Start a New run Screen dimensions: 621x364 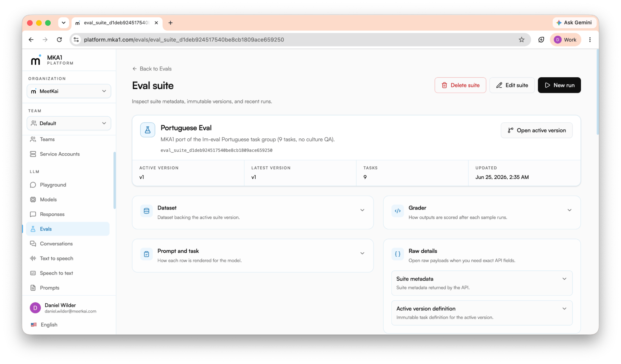(x=559, y=85)
